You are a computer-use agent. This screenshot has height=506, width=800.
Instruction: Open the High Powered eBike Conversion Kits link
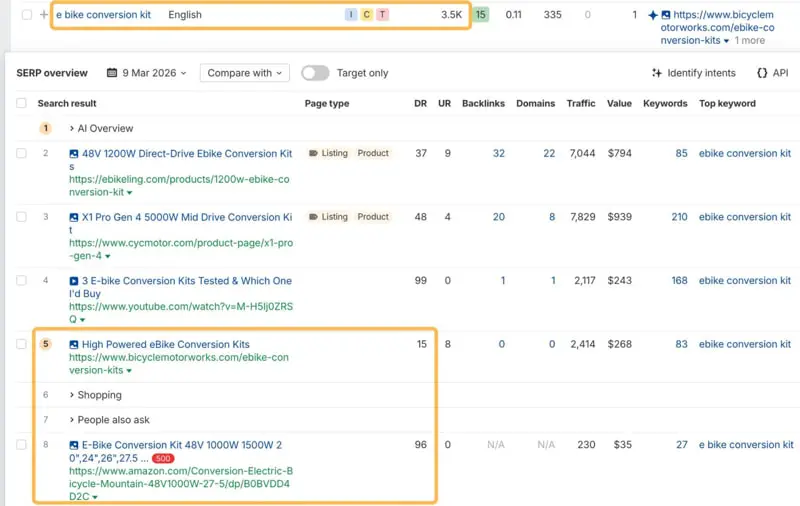coord(166,344)
